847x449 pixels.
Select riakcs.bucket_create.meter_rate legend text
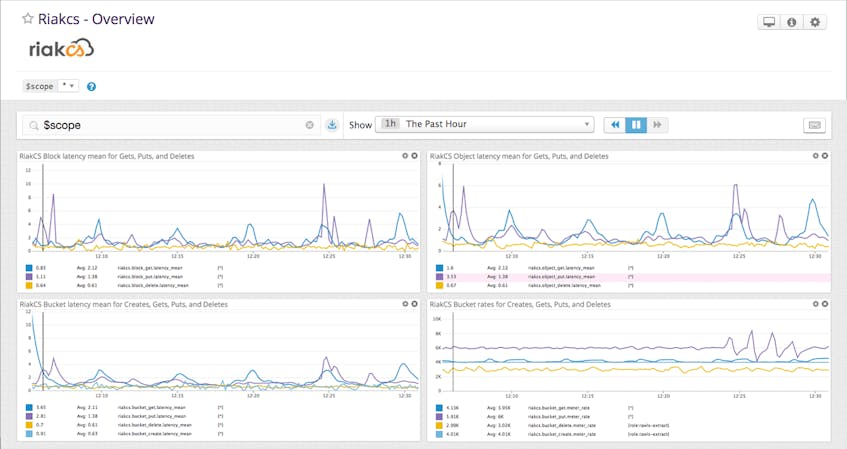562,434
